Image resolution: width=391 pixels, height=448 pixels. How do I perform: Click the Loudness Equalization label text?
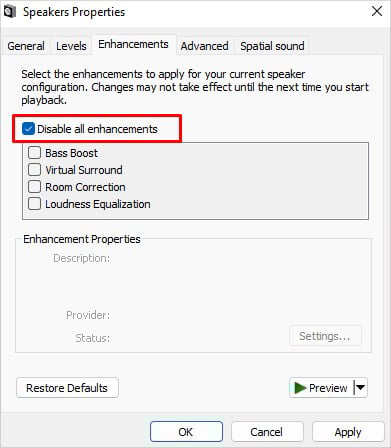(98, 204)
